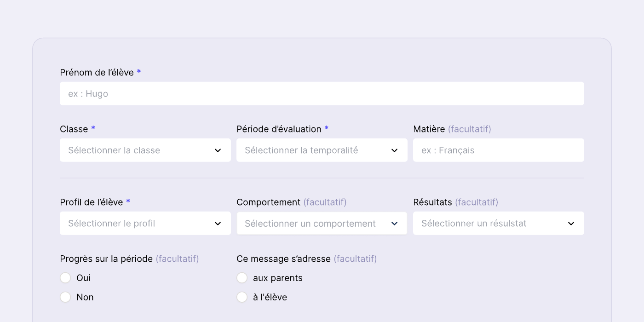The width and height of the screenshot is (644, 322).
Task: Select the Oui radio button
Action: [x=65, y=278]
